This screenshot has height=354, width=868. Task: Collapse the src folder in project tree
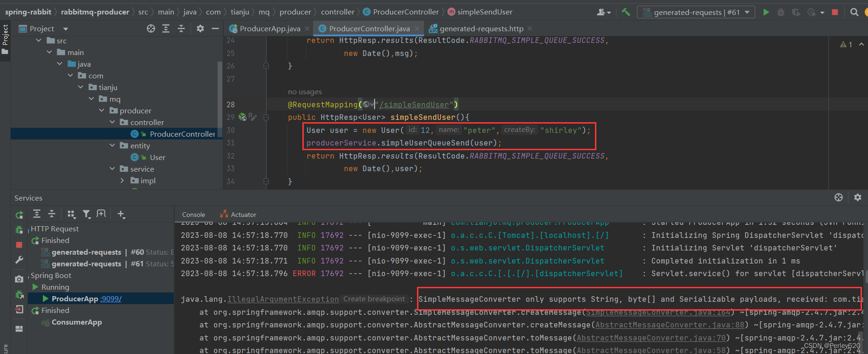39,41
